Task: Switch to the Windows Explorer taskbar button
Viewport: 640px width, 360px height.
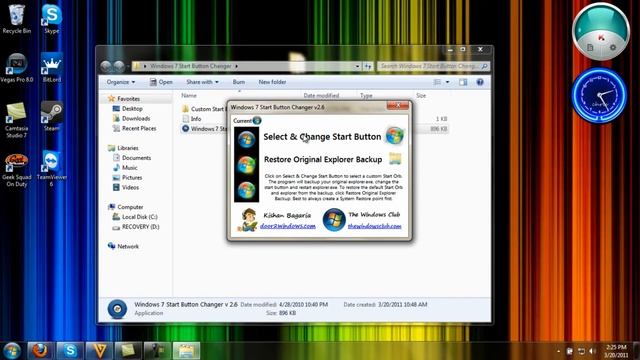Action: pyautogui.click(x=187, y=351)
